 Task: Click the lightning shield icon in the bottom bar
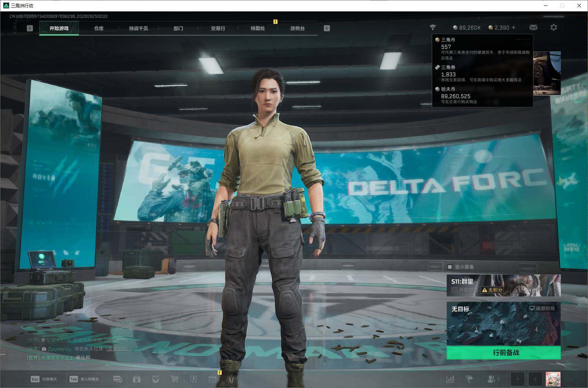193,379
